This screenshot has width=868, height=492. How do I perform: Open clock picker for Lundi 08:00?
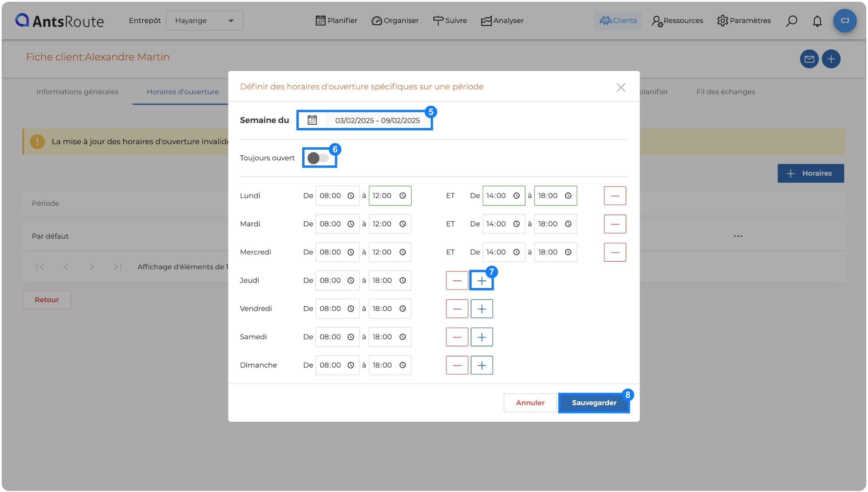[350, 196]
